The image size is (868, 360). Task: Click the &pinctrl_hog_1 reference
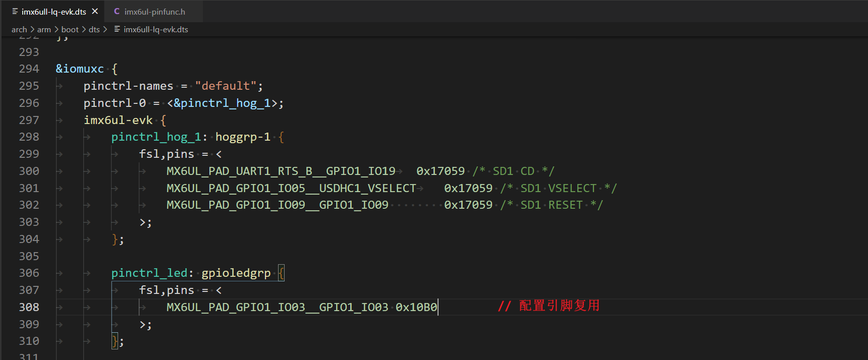point(222,103)
